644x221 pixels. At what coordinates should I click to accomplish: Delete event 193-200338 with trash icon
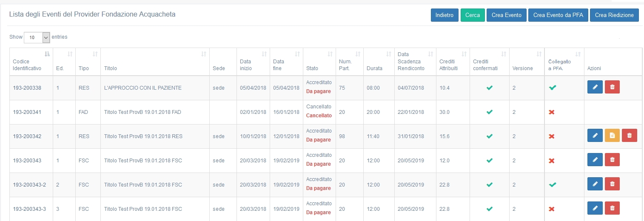pos(612,87)
